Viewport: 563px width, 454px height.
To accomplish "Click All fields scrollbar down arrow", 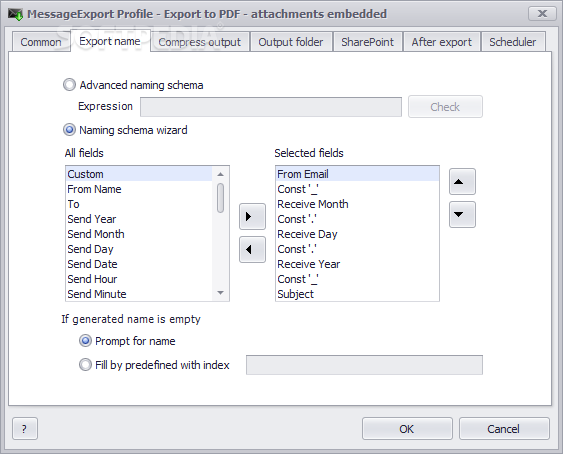I will tap(220, 293).
